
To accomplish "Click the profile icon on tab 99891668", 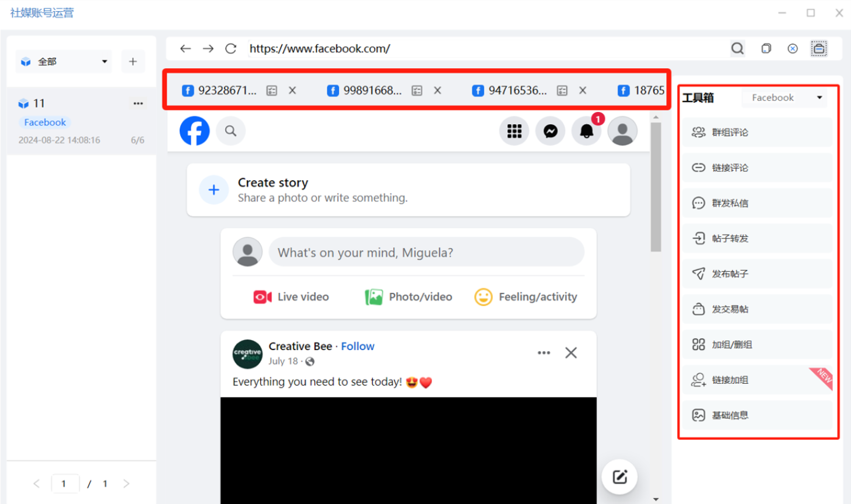I will pyautogui.click(x=416, y=90).
